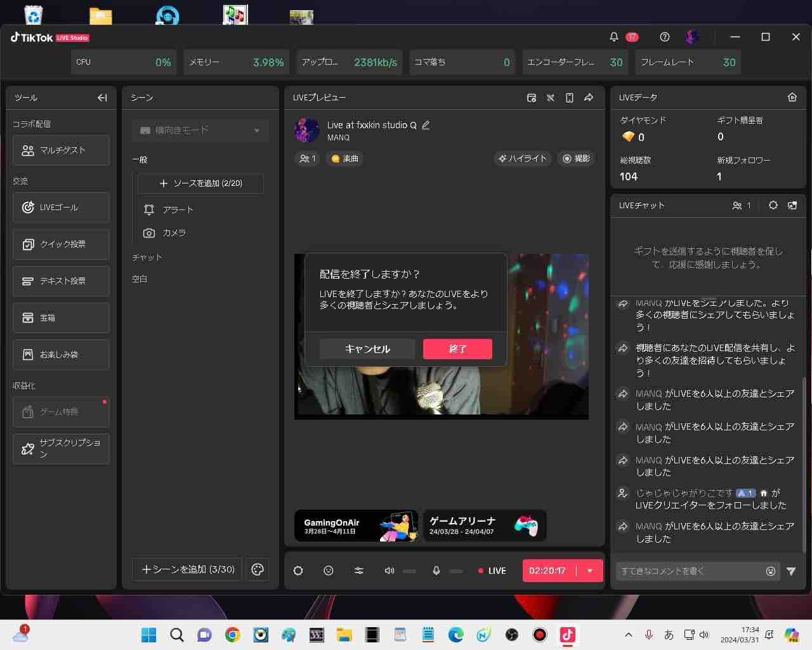Click the LIVEチャット scrollbar
Viewport: 812px width, 650px height.
(804, 465)
